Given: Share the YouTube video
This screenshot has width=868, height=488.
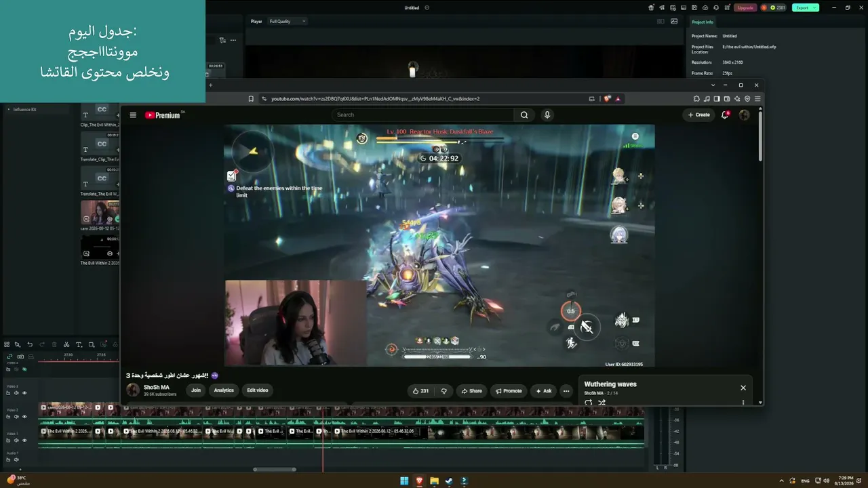Looking at the screenshot, I should [471, 391].
